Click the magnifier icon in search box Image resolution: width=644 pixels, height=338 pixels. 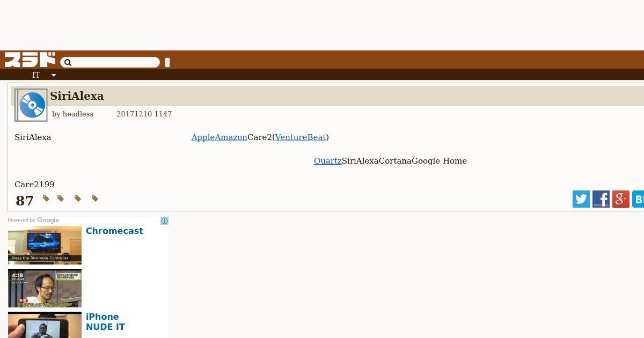pos(68,63)
